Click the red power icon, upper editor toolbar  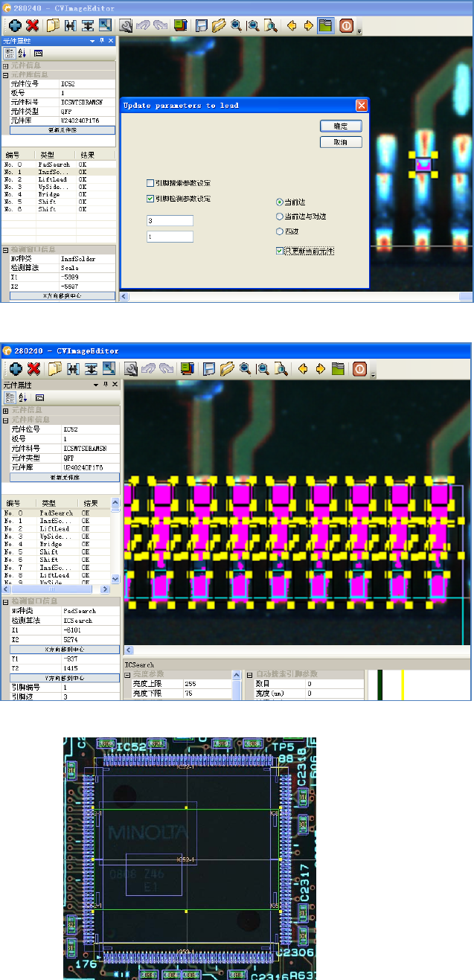(x=346, y=25)
